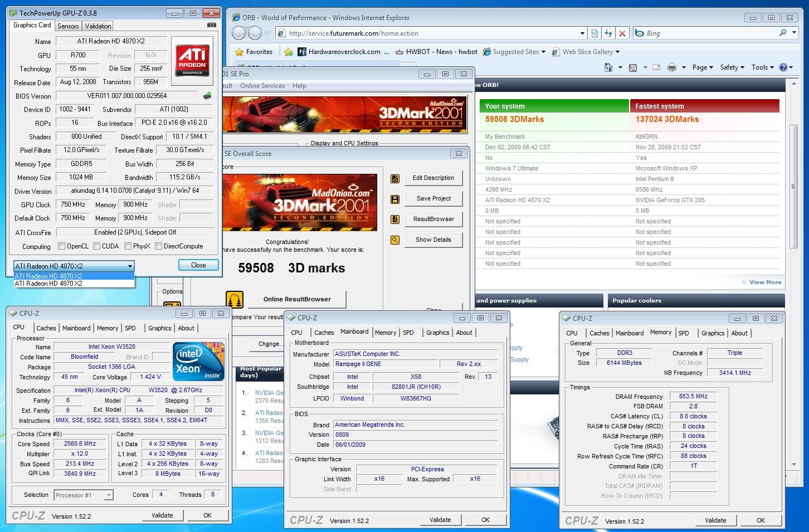809x532 pixels.
Task: Click the IE page scrollbar up arrow
Action: click(795, 84)
